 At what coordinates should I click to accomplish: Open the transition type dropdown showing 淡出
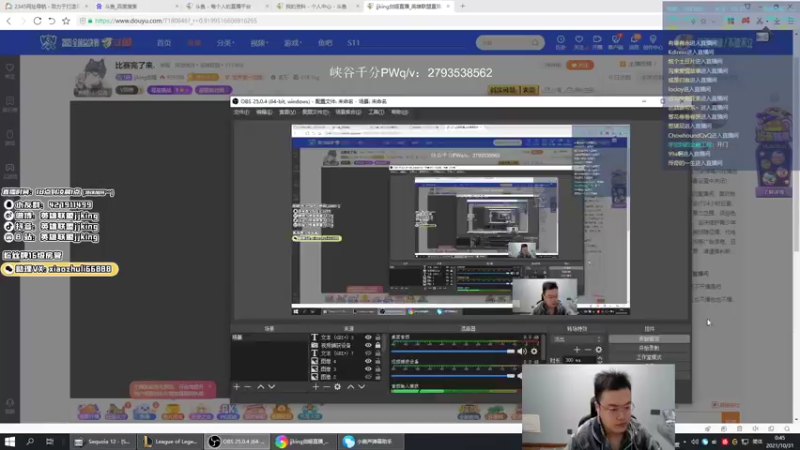pyautogui.click(x=578, y=339)
